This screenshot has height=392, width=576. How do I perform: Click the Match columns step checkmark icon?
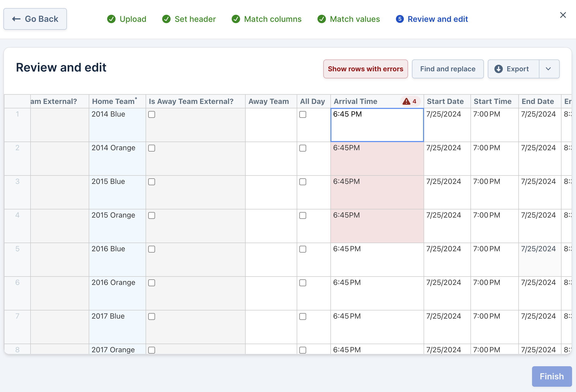click(236, 19)
